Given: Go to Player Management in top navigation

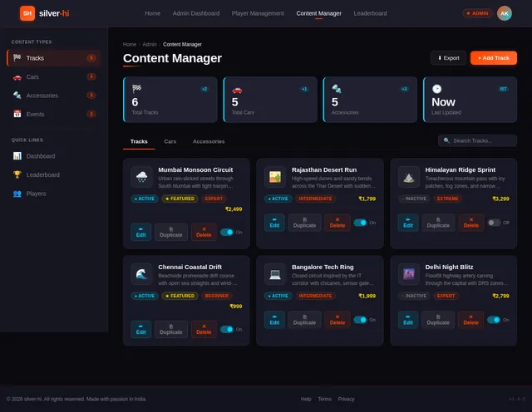Looking at the screenshot, I should tap(258, 13).
